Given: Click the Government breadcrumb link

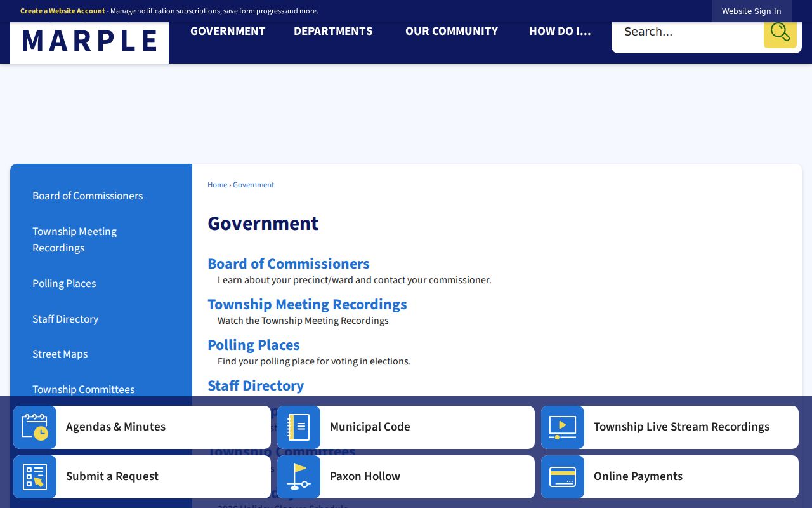Looking at the screenshot, I should (254, 185).
